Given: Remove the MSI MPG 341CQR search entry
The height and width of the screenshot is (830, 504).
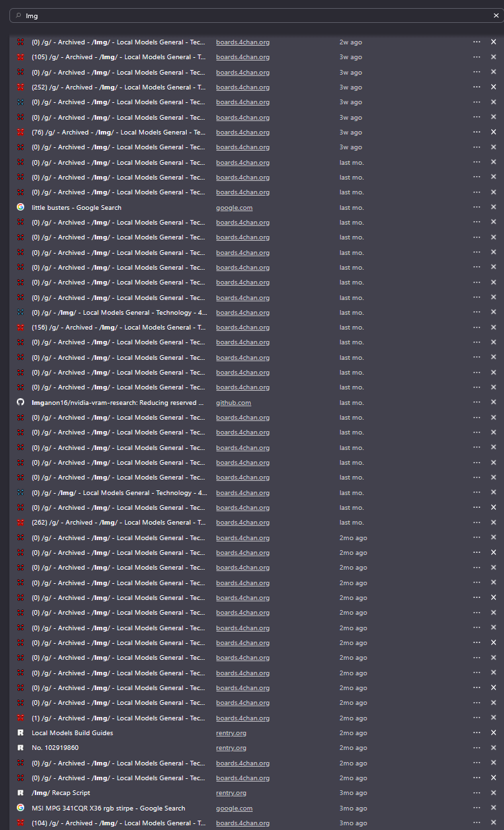Looking at the screenshot, I should pos(493,808).
